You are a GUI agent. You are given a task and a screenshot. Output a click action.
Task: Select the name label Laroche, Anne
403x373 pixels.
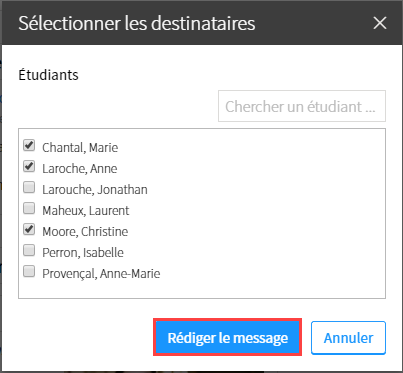tap(80, 168)
